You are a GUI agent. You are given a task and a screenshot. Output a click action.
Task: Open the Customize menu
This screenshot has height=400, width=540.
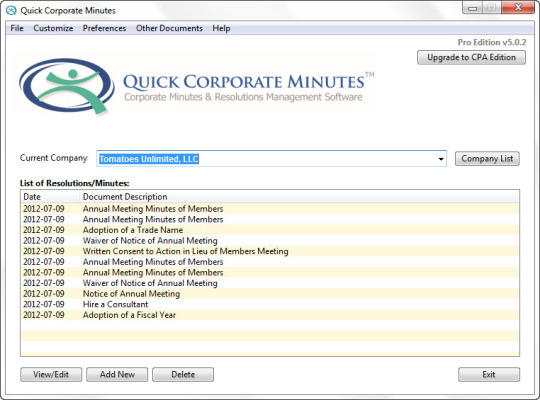[53, 28]
